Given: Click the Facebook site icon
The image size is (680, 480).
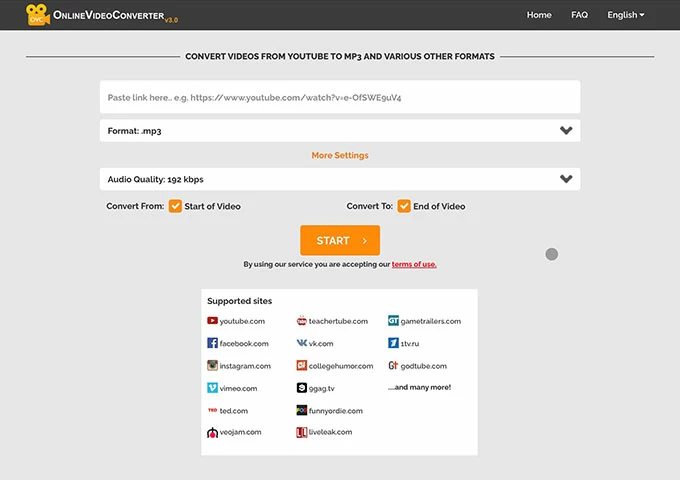Looking at the screenshot, I should [x=213, y=343].
